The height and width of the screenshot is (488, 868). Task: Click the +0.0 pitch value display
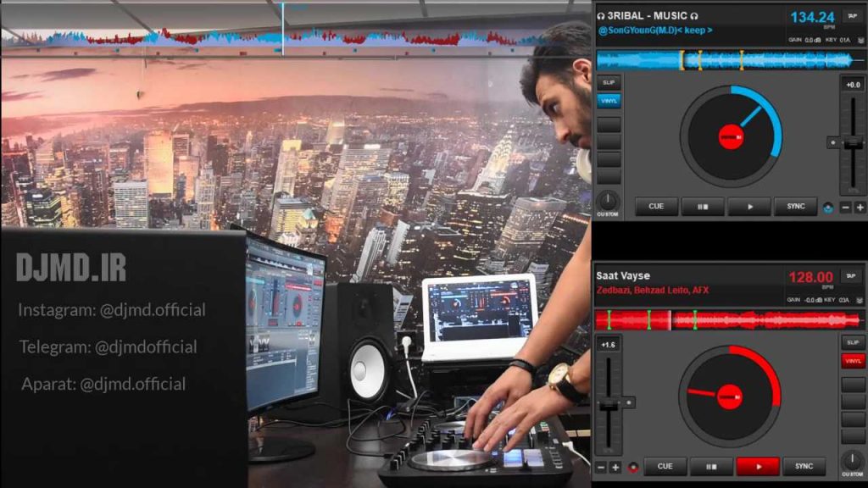click(x=853, y=85)
